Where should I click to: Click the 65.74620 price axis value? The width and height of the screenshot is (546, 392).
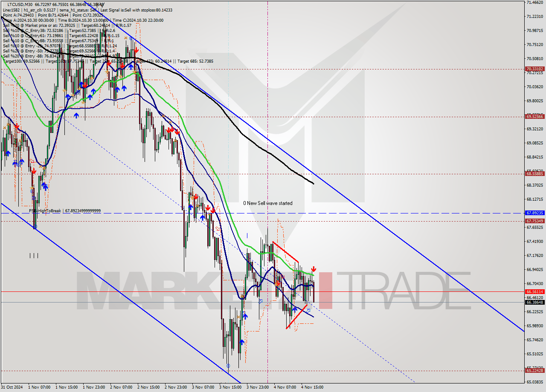click(x=535, y=340)
